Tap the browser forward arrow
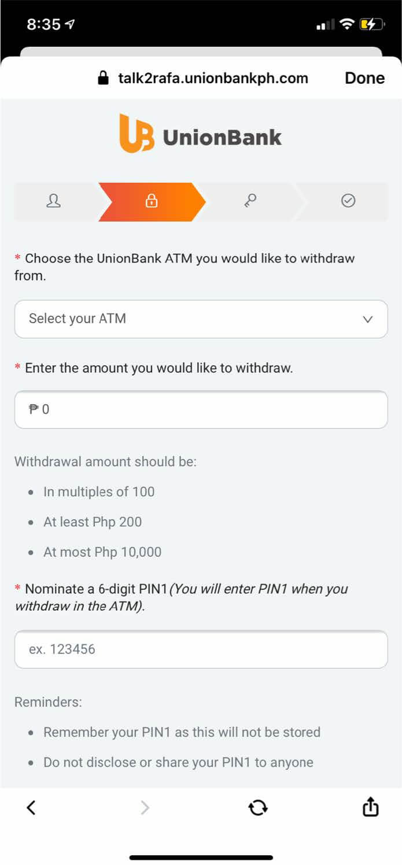Image resolution: width=402 pixels, height=868 pixels. [x=145, y=807]
